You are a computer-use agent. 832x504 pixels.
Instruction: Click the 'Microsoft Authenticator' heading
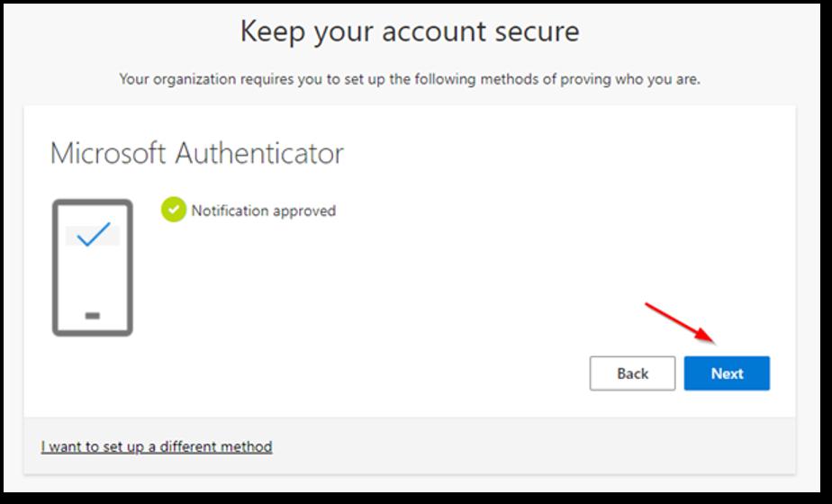pyautogui.click(x=197, y=153)
